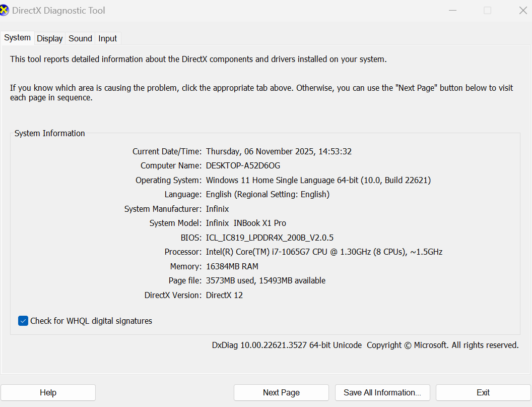
Task: Untick the WHQL digital signatures checkbox
Action: [x=23, y=321]
